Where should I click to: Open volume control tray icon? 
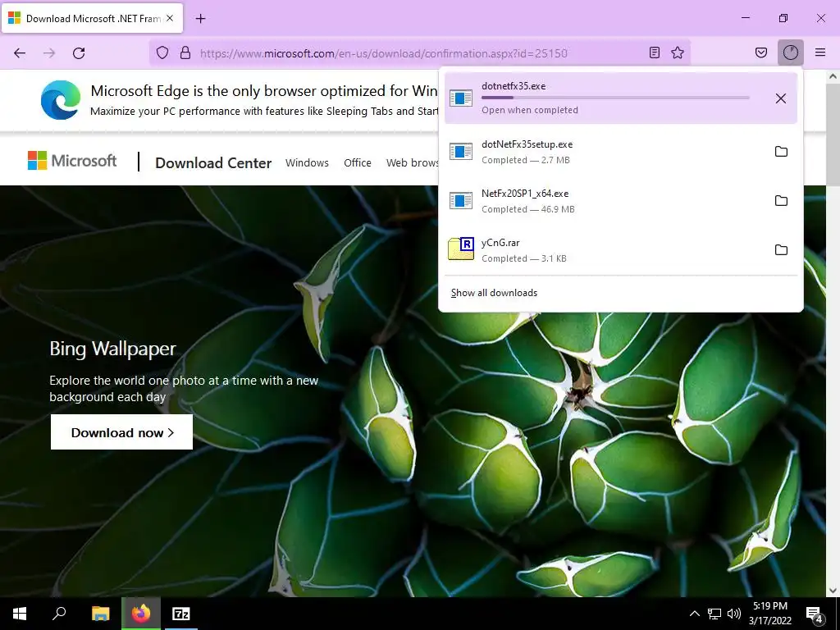(x=734, y=614)
